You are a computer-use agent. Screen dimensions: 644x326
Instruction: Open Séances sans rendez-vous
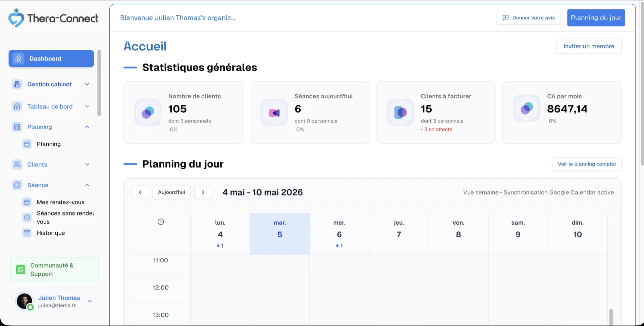coord(65,218)
